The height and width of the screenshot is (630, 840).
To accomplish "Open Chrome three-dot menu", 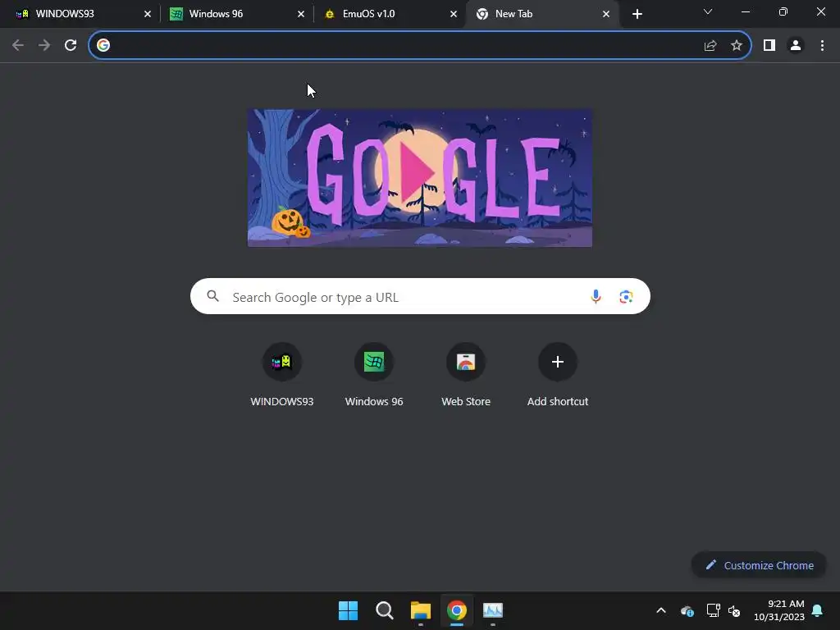I will tap(822, 45).
